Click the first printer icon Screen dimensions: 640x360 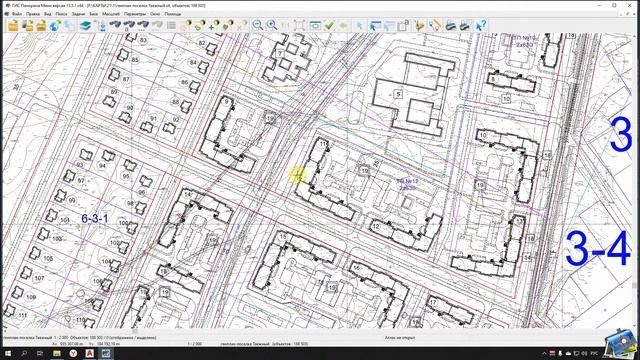tap(451, 26)
